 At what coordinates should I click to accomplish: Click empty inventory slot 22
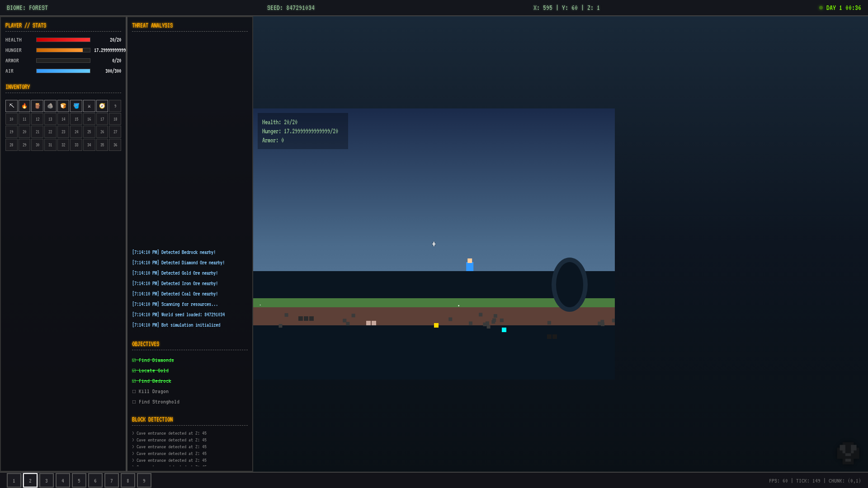coord(50,132)
